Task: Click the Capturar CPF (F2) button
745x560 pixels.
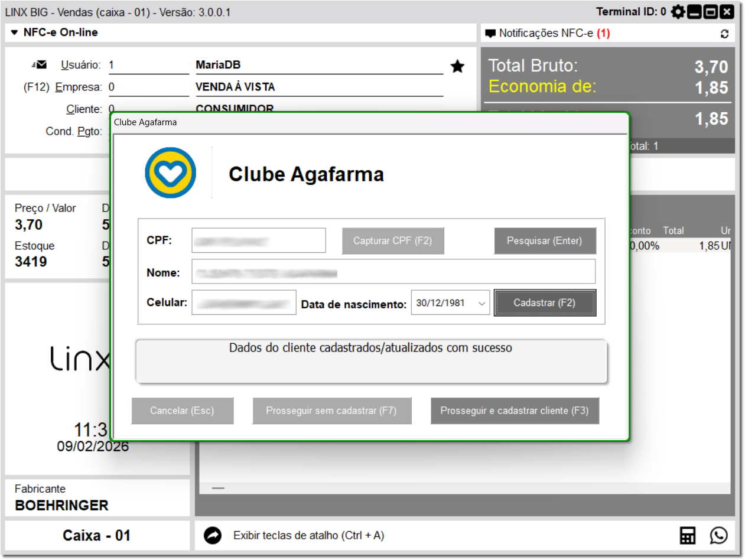Action: coord(393,241)
